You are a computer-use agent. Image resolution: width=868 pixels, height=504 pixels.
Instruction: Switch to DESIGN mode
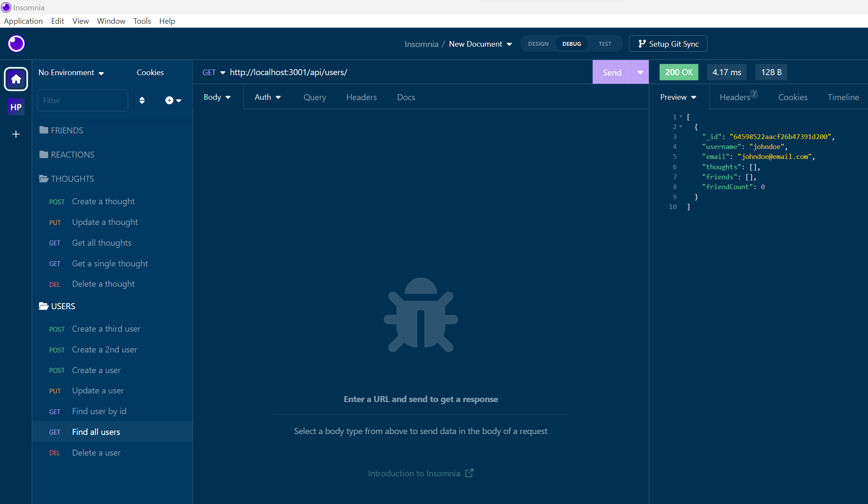pos(538,44)
